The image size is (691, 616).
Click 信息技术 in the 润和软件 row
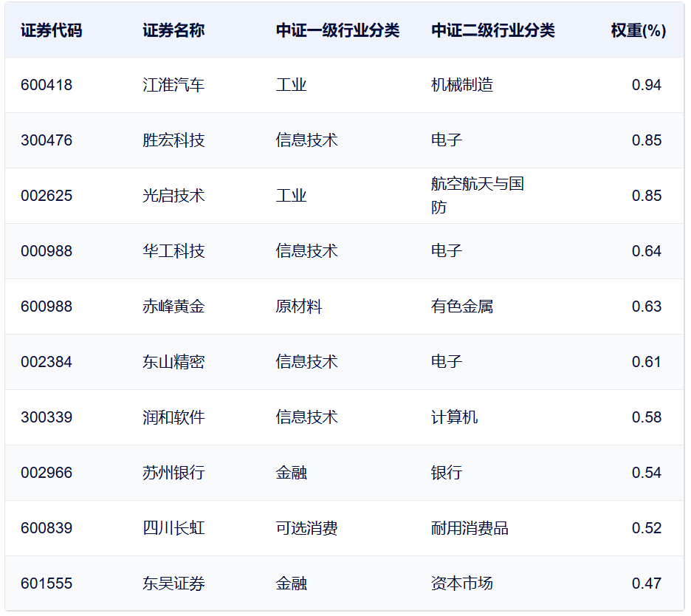[x=306, y=417]
